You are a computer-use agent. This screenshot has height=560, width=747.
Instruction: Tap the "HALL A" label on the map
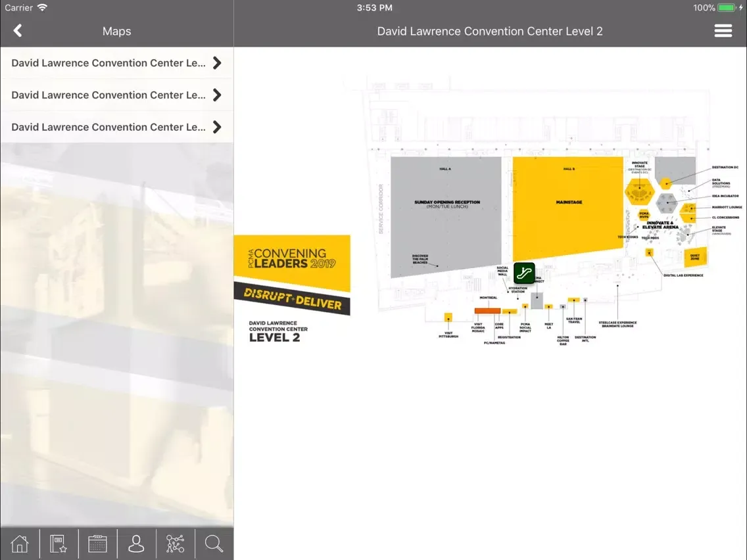click(445, 169)
